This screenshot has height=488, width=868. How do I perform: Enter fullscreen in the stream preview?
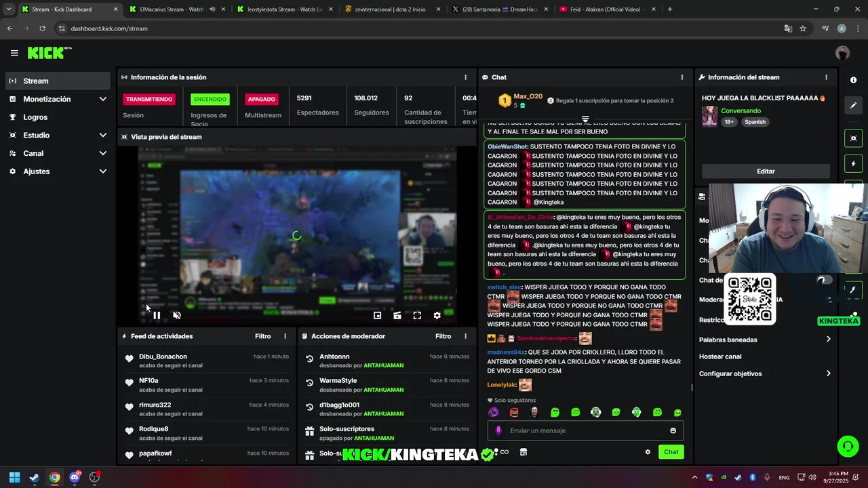417,315
